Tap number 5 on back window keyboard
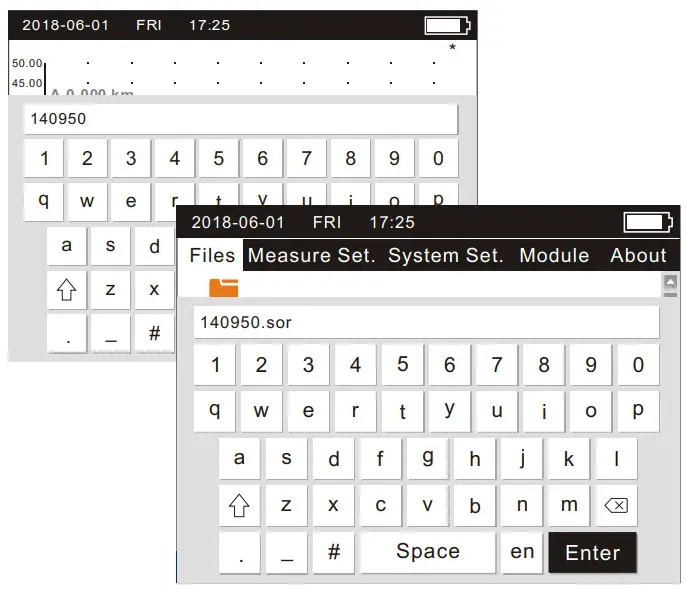687x592 pixels. [219, 158]
